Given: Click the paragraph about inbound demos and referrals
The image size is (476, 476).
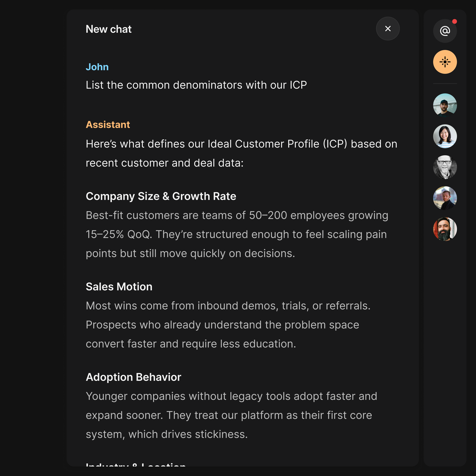Looking at the screenshot, I should [228, 325].
